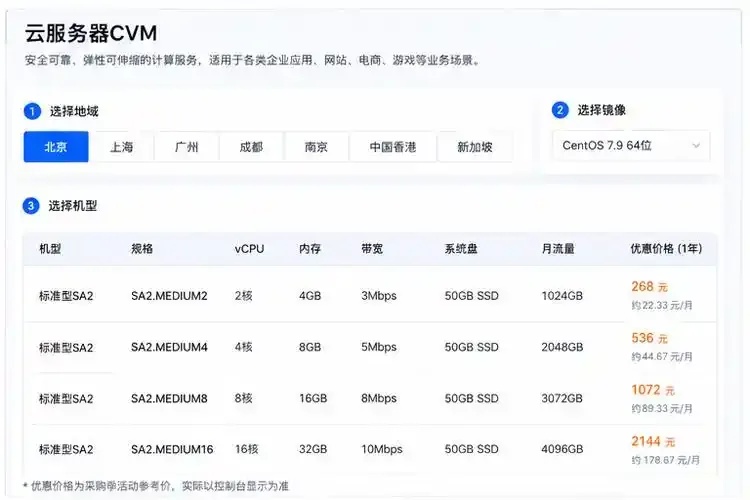Click the 4096GB monthly traffic value
Image resolution: width=750 pixels, height=500 pixels.
coord(562,449)
